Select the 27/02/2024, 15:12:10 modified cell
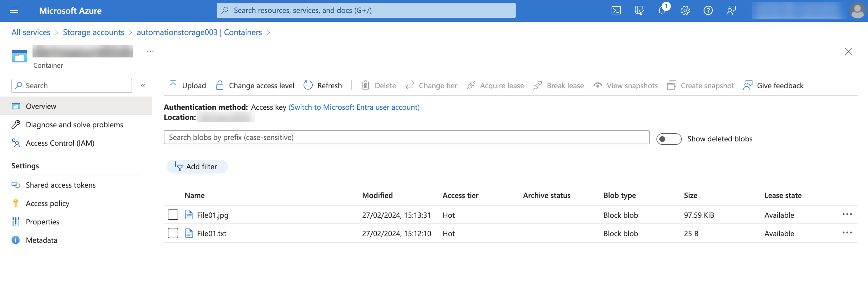 point(396,233)
